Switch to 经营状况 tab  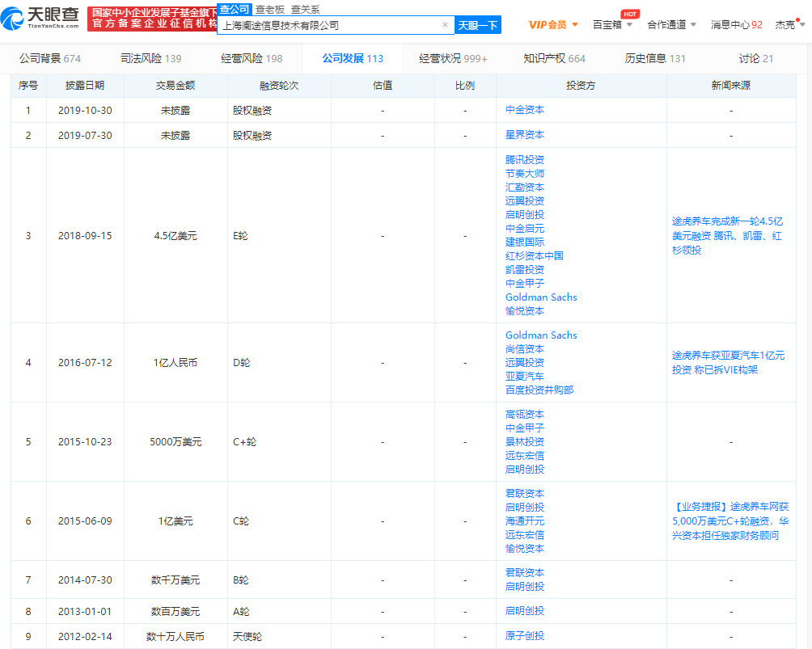coord(453,58)
